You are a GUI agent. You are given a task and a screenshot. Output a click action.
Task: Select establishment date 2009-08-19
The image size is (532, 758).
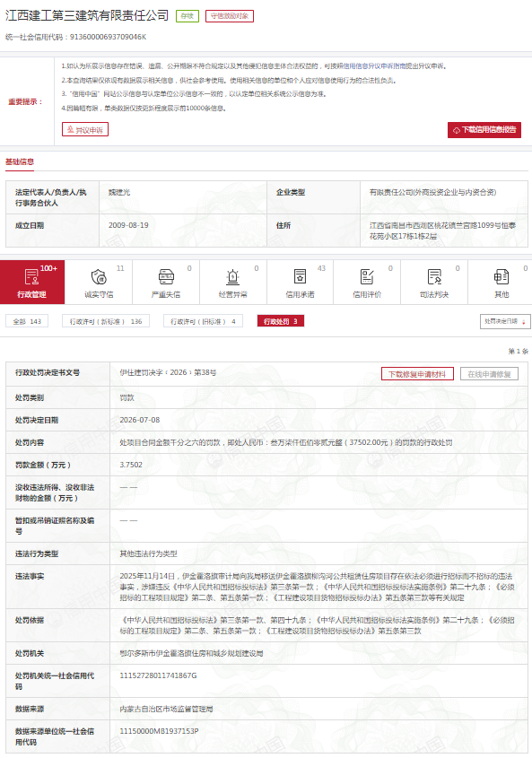[x=128, y=225]
